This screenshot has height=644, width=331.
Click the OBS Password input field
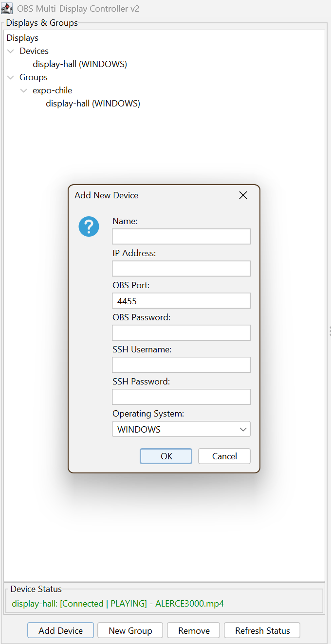181,333
